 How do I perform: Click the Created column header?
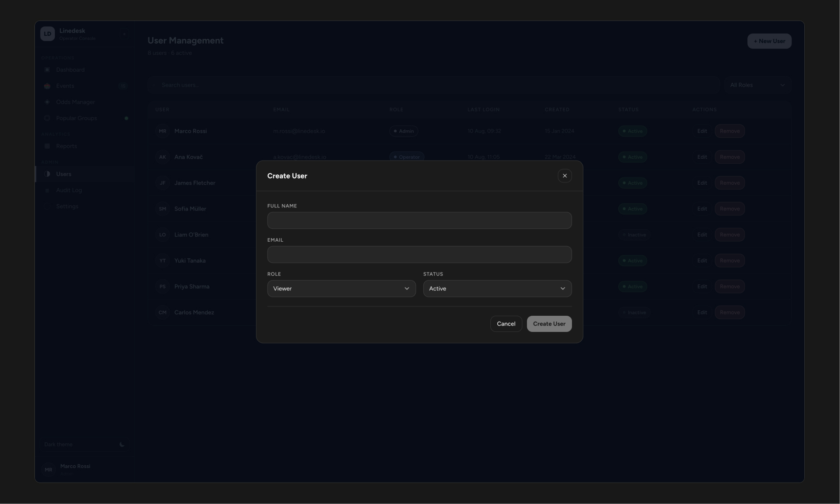557,110
